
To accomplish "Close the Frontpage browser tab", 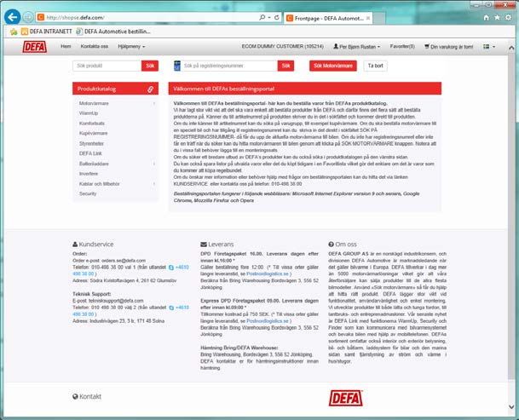I will (x=368, y=18).
